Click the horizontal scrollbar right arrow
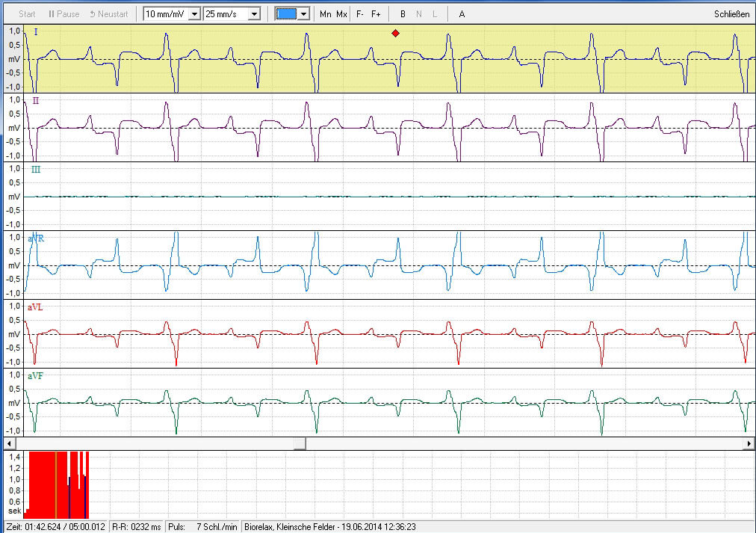This screenshot has width=756, height=533. (749, 443)
